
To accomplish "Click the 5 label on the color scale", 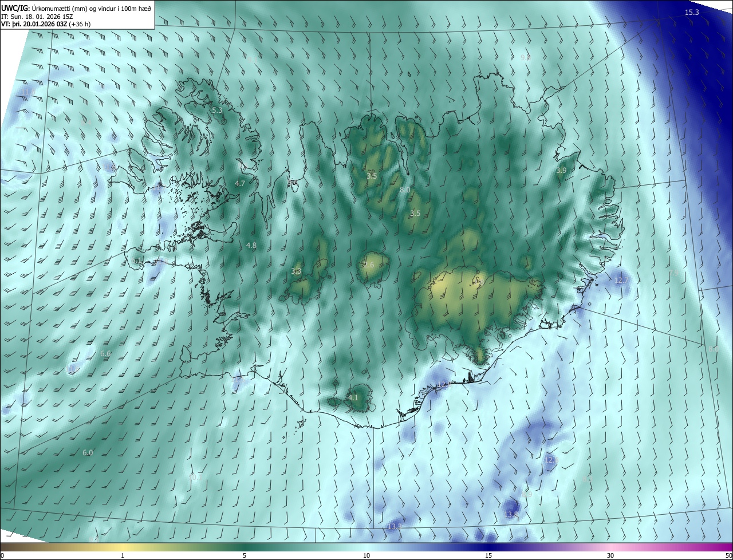I will pyautogui.click(x=245, y=555).
